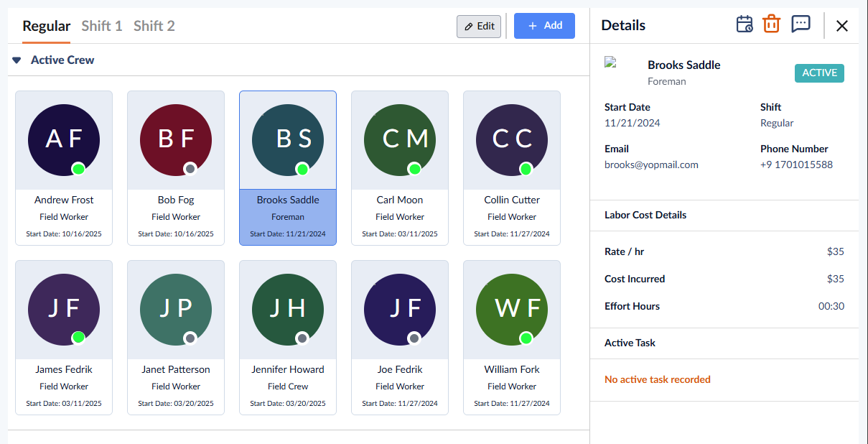Click the blue Add button
Viewport: 868px width, 444px height.
544,26
